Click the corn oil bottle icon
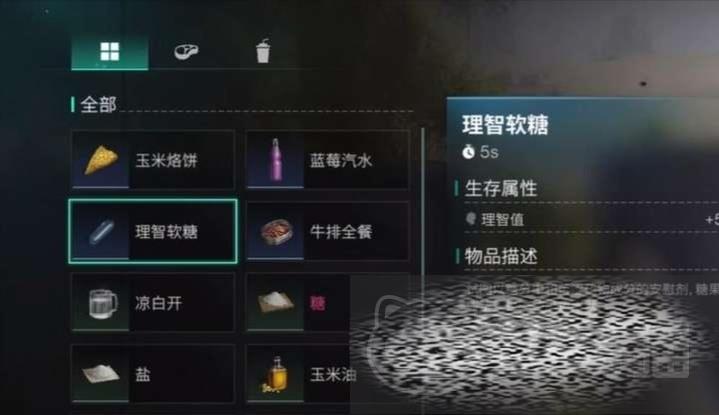The width and height of the screenshot is (719, 415). [x=276, y=375]
